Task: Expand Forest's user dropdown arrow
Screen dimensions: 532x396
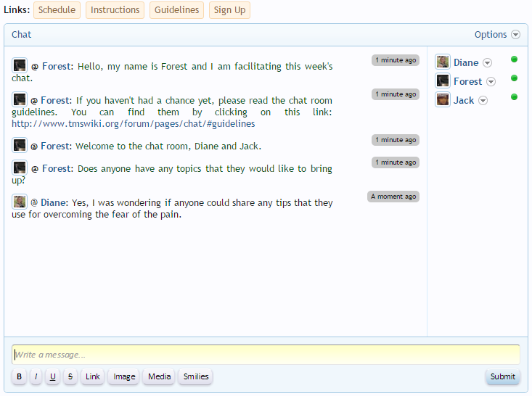Action: [x=491, y=82]
